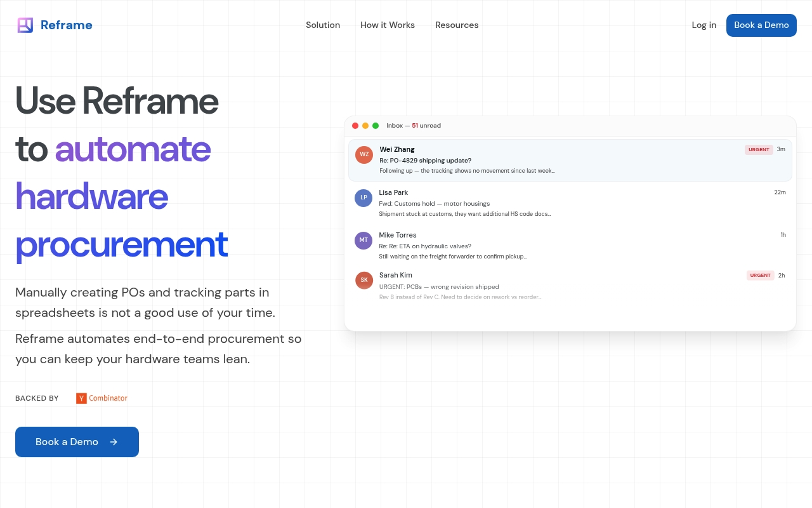812x508 pixels.
Task: Click preview 'Rev B instead of Rev C'
Action: (461, 297)
